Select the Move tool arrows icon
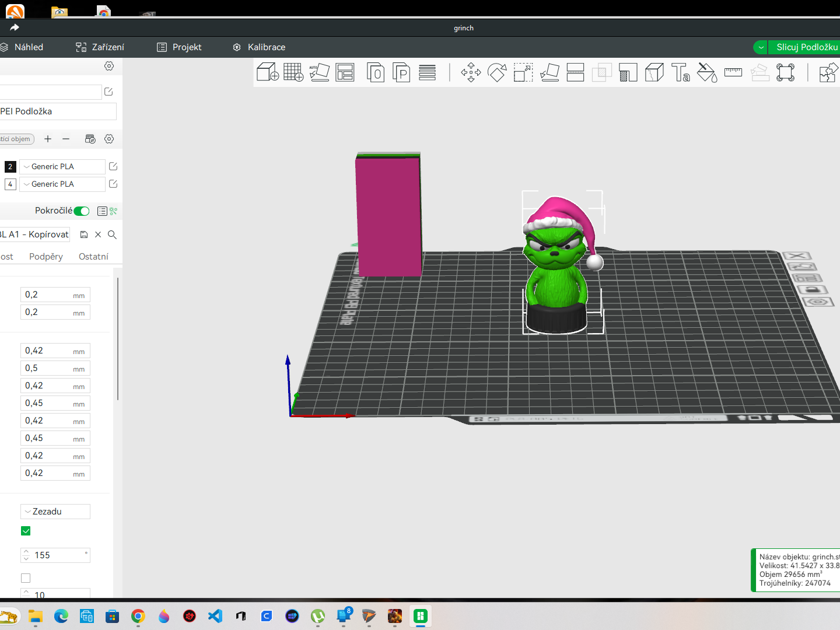The height and width of the screenshot is (630, 840). 471,72
